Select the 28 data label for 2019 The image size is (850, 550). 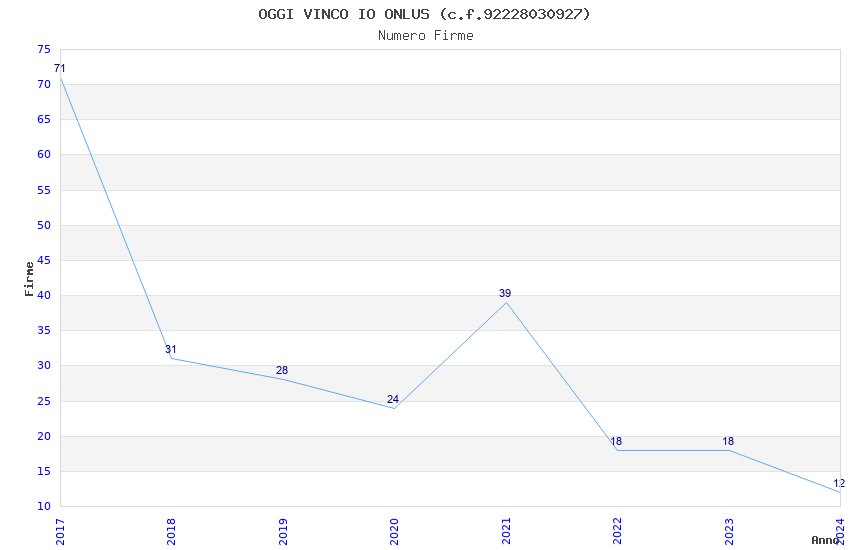(x=282, y=370)
